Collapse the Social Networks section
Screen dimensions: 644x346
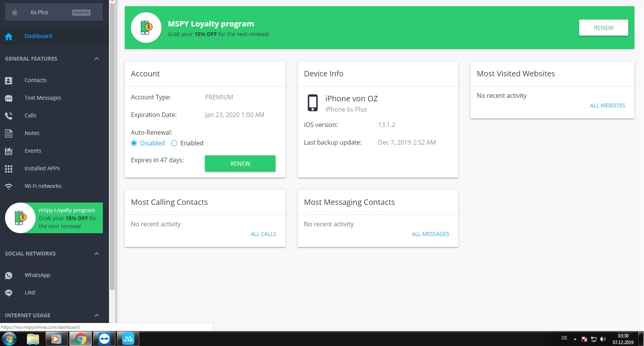[x=97, y=254]
